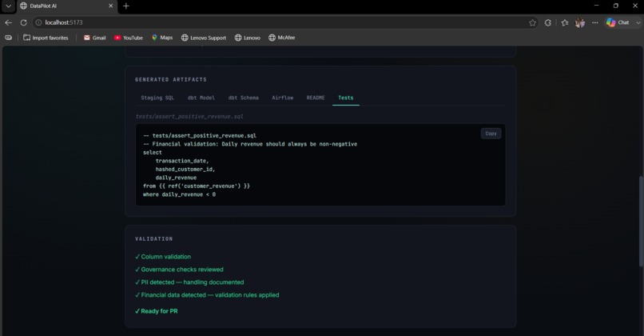The height and width of the screenshot is (336, 644).
Task: Expand the dropdown arrow next to Chat
Action: (638, 22)
